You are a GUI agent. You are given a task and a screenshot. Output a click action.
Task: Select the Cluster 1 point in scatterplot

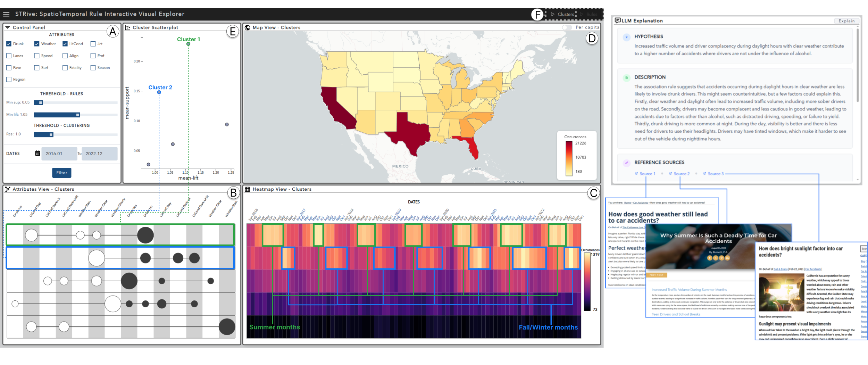click(188, 44)
